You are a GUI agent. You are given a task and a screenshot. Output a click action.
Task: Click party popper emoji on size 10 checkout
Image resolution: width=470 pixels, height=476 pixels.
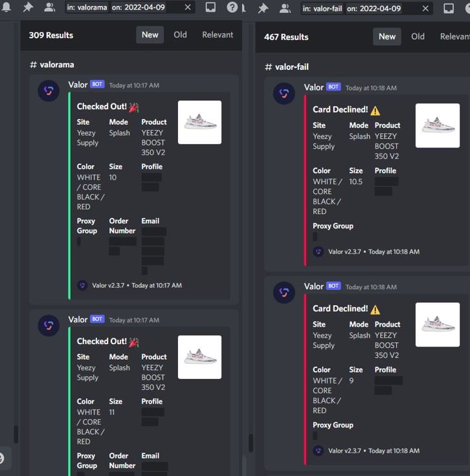(133, 107)
